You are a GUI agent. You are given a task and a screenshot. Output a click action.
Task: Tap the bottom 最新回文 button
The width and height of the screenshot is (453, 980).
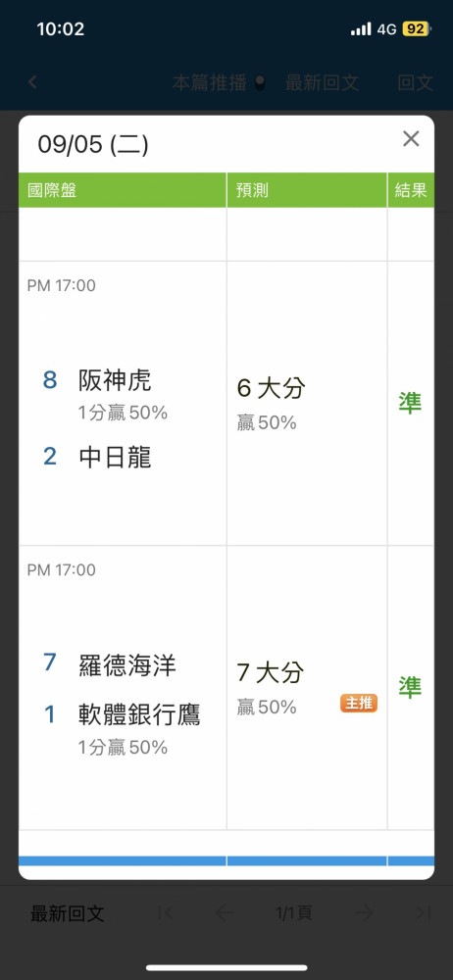(x=67, y=913)
